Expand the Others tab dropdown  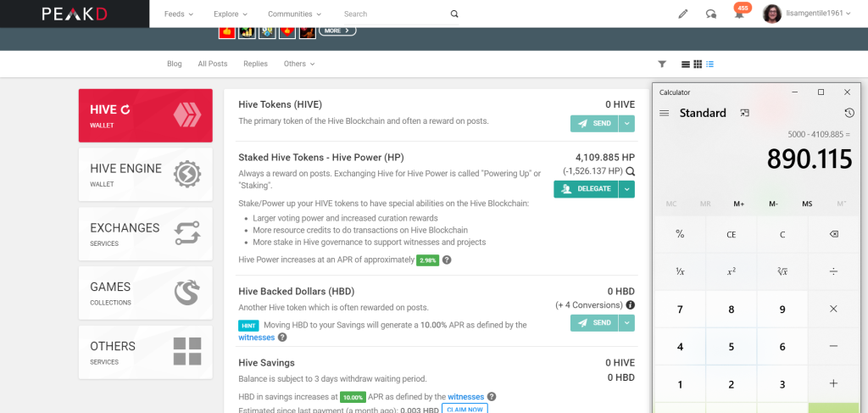coord(299,64)
